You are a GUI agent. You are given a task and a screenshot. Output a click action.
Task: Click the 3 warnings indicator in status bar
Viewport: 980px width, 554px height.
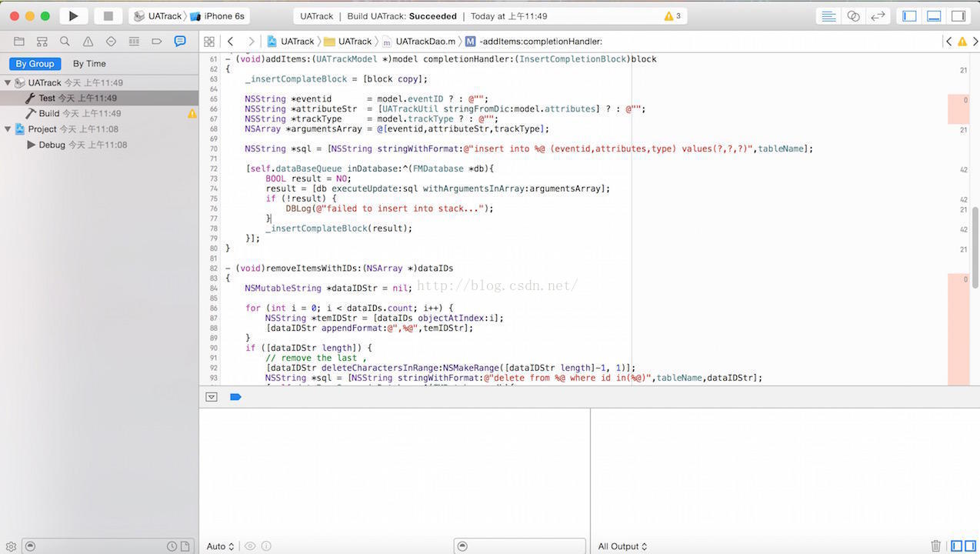672,16
